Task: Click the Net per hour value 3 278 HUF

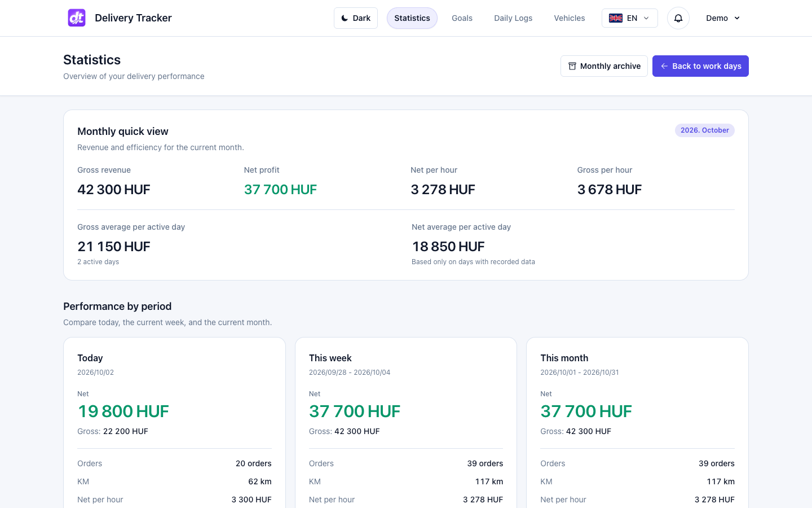Action: 443,190
